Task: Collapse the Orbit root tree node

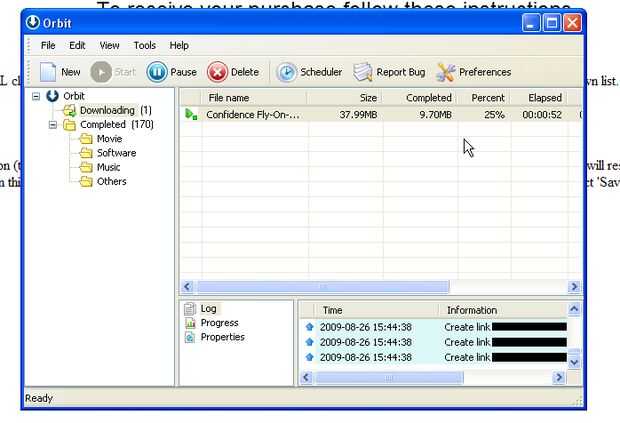Action: pos(36,96)
